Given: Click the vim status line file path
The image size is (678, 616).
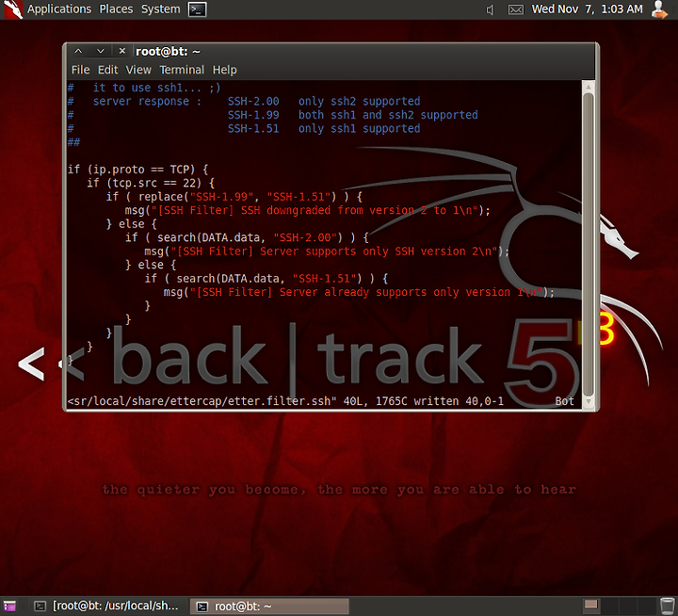Looking at the screenshot, I should coord(202,401).
